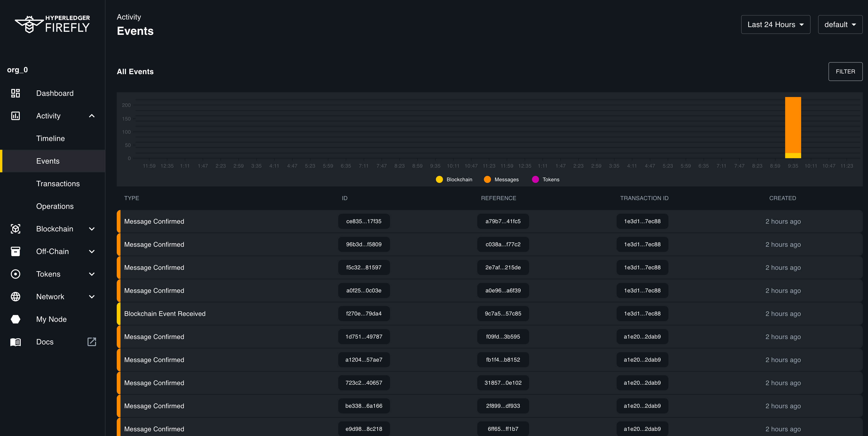The image size is (868, 436).
Task: Select the Tokens circle icon
Action: tap(15, 274)
